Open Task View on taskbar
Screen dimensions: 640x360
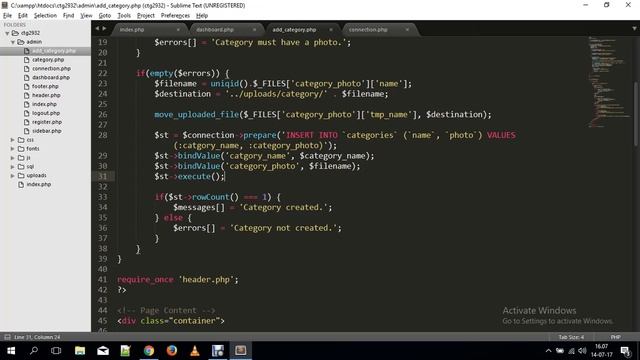56,351
